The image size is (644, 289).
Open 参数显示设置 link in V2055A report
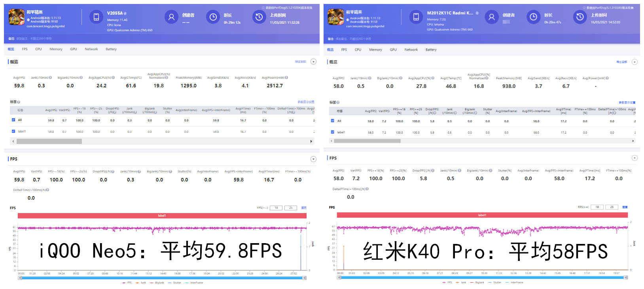306,102
